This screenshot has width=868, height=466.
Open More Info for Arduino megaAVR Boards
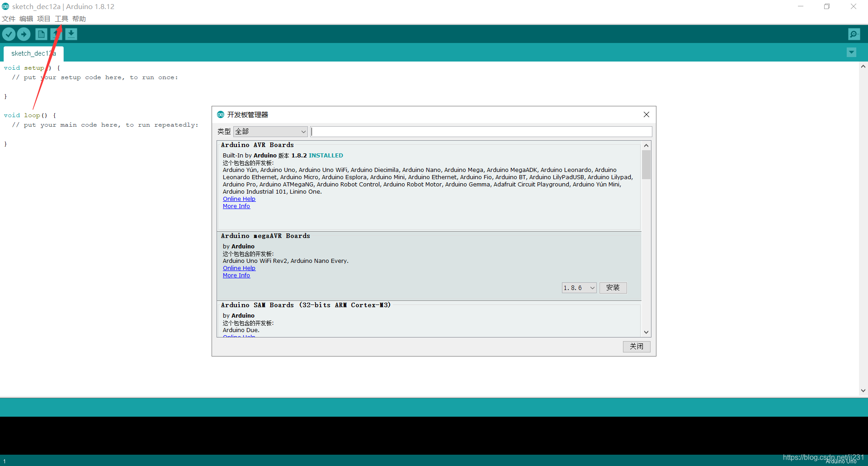click(236, 275)
